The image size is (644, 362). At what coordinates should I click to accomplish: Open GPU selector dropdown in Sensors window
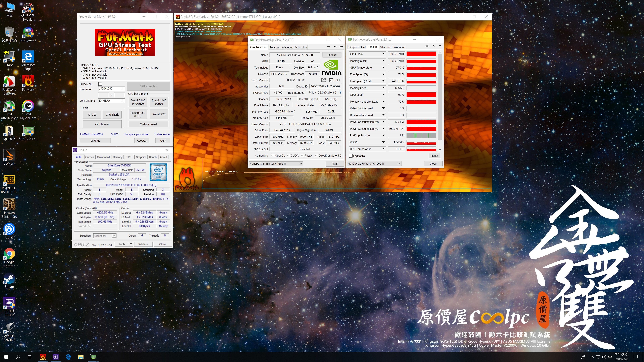(x=374, y=164)
